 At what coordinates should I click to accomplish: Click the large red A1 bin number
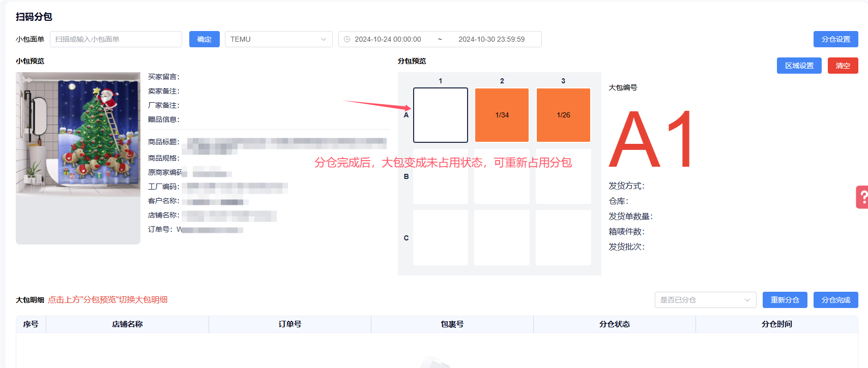pyautogui.click(x=651, y=139)
